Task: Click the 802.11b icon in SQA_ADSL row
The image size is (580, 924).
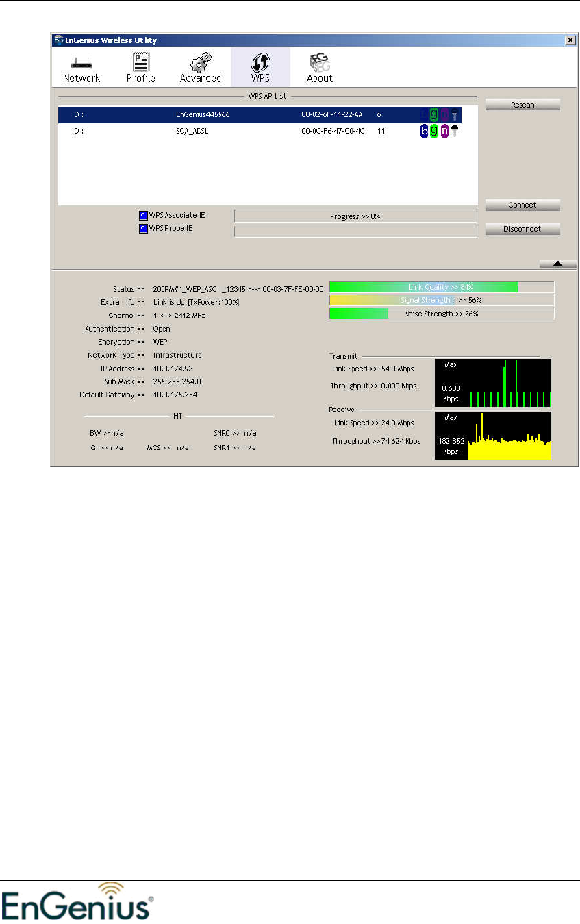Action: tap(424, 130)
